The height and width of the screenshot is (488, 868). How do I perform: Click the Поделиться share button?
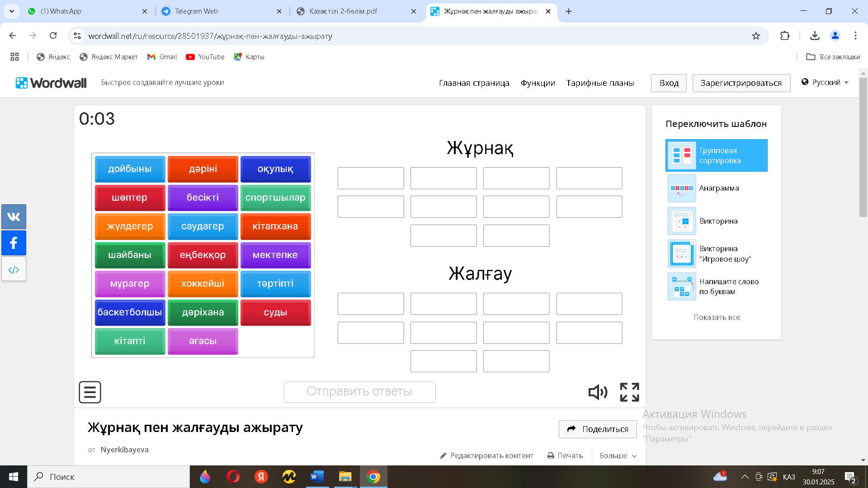pyautogui.click(x=597, y=429)
